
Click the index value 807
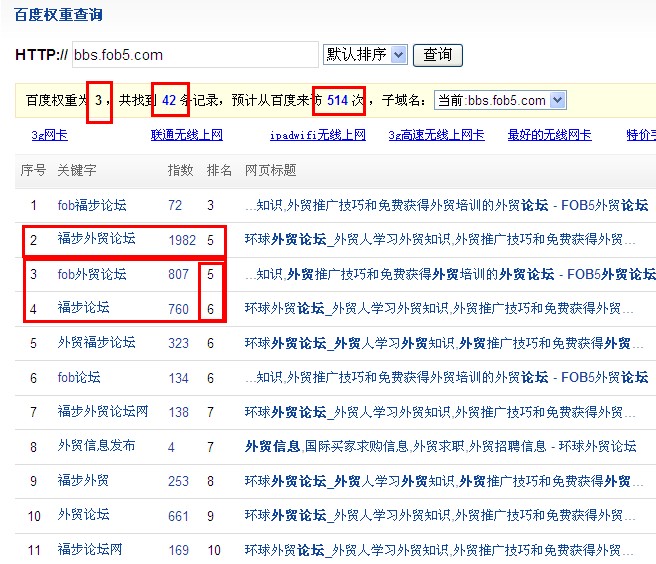(178, 275)
